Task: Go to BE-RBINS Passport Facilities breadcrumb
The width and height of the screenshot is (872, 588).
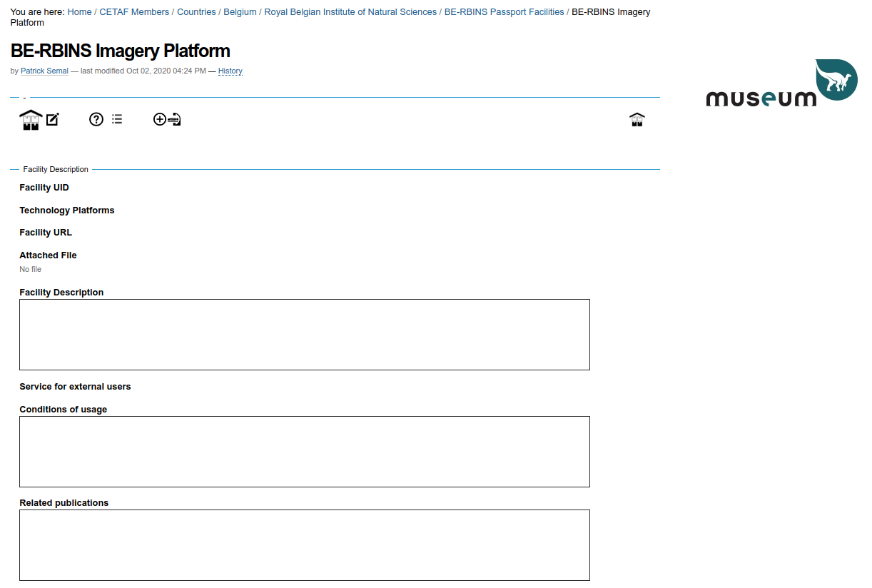Action: click(504, 12)
